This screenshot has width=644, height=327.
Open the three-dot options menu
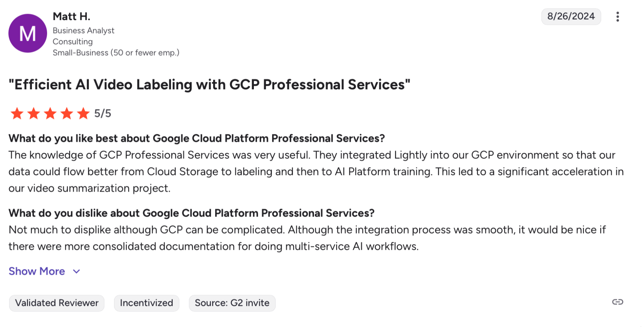(617, 17)
